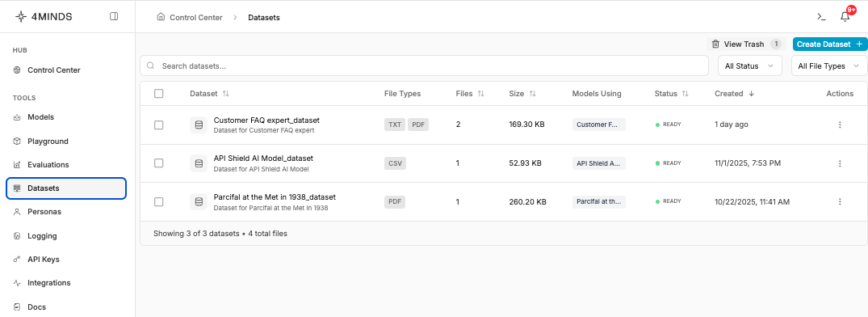Click the home icon in breadcrumb
Screen dimensions: 868x317
click(x=161, y=17)
